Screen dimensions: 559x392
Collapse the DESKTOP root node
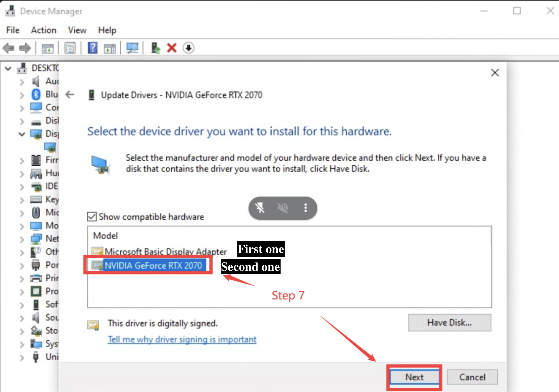pyautogui.click(x=8, y=69)
